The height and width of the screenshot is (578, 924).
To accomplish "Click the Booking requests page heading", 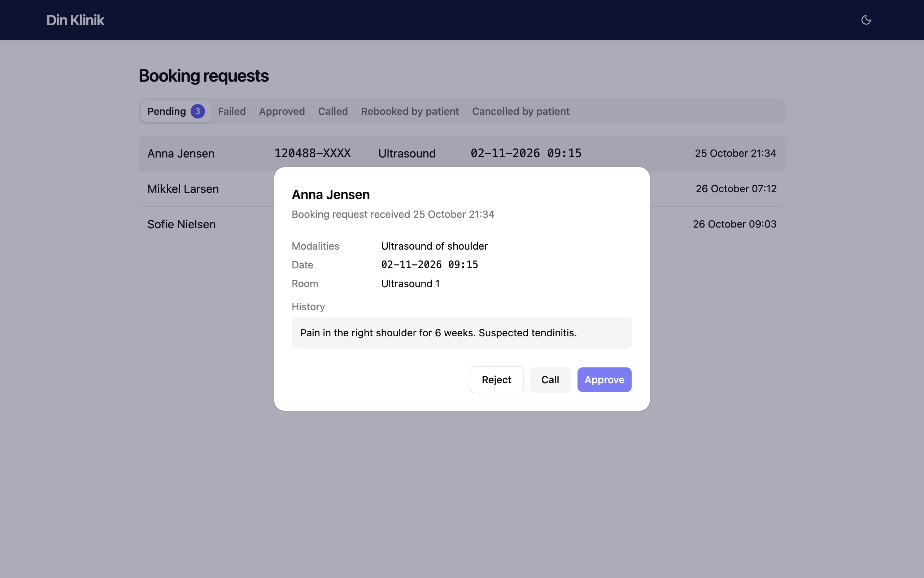I will (x=204, y=76).
